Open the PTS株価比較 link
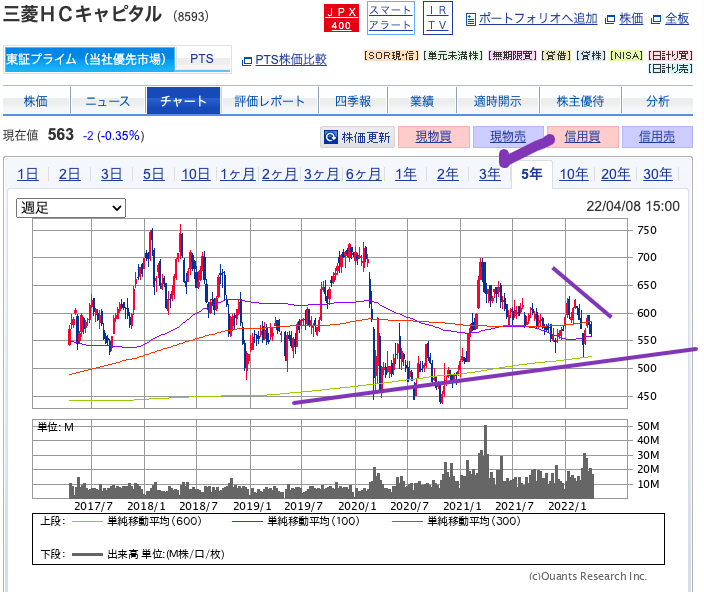 click(x=291, y=60)
